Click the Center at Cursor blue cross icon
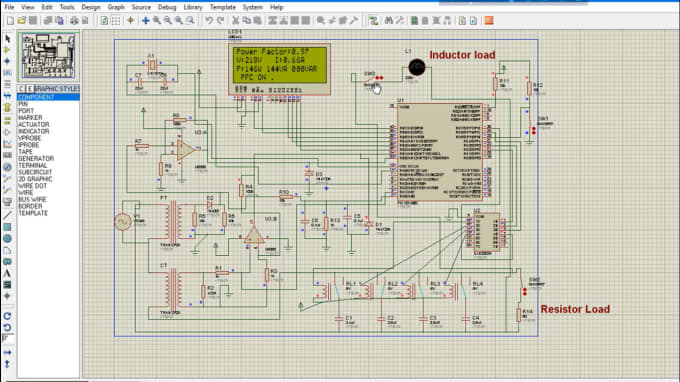The width and height of the screenshot is (680, 382). pos(145,20)
